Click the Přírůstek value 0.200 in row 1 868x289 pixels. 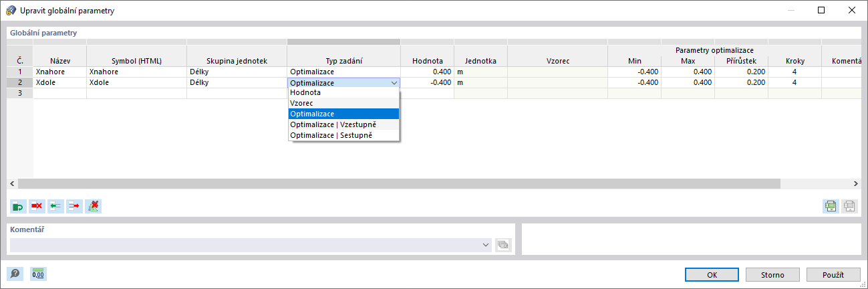(741, 72)
